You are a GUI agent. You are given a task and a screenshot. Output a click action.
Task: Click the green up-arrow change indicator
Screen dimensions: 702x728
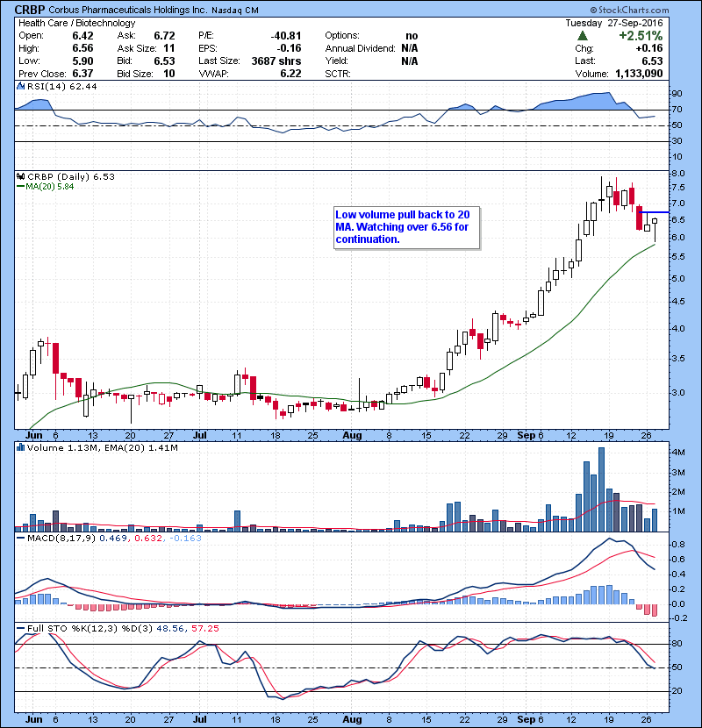click(583, 36)
